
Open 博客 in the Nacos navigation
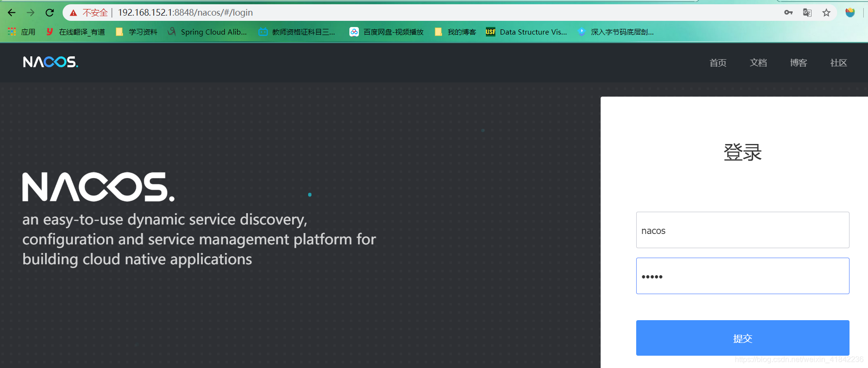point(798,63)
